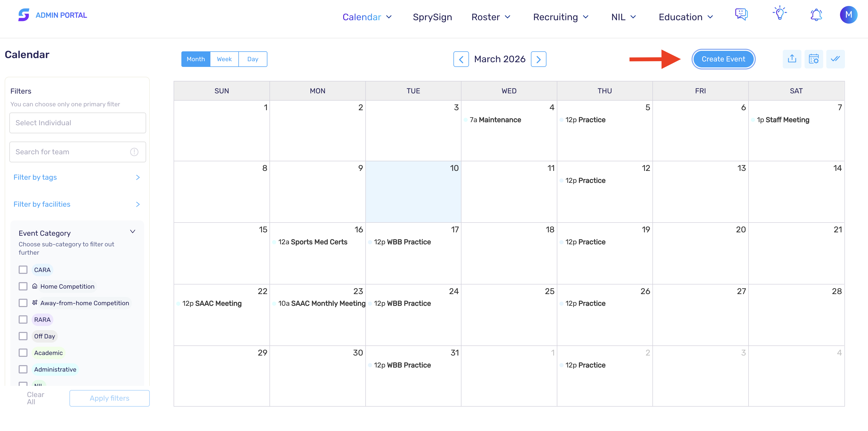Toggle the CARA checkbox
868x431 pixels.
pos(23,270)
